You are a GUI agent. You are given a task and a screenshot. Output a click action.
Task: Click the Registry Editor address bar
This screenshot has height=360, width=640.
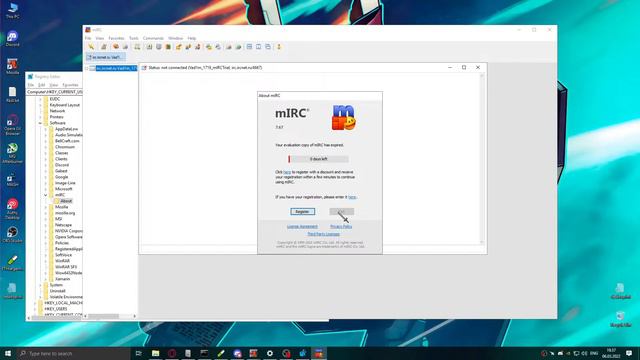coord(54,92)
